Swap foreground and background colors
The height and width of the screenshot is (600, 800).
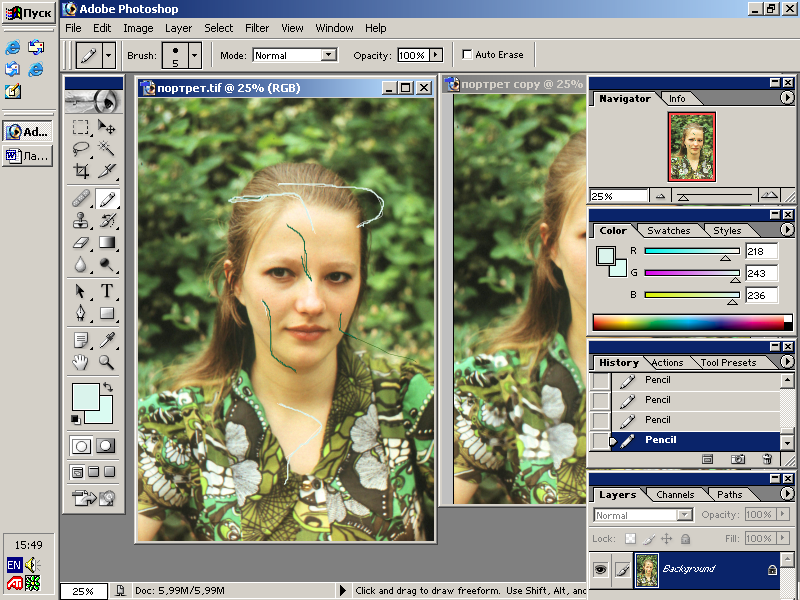(108, 387)
